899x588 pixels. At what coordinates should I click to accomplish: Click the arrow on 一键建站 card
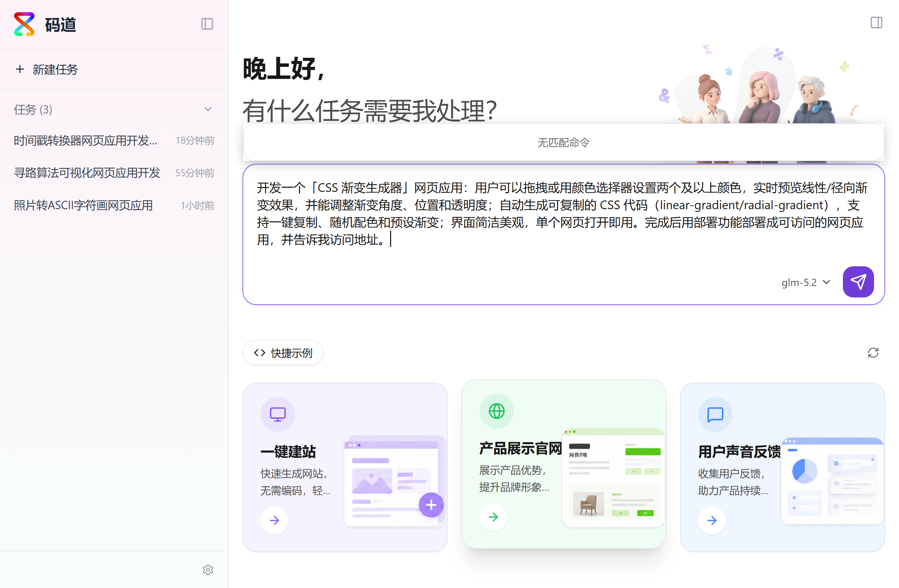pos(275,520)
